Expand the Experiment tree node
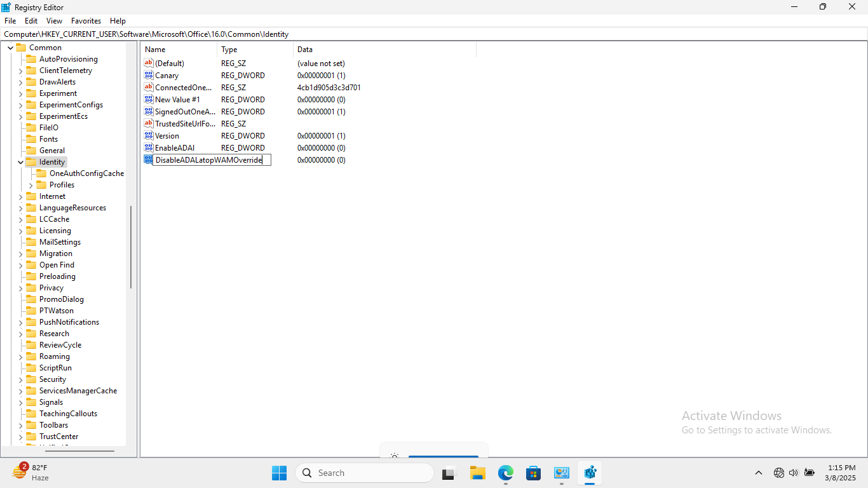 tap(21, 93)
